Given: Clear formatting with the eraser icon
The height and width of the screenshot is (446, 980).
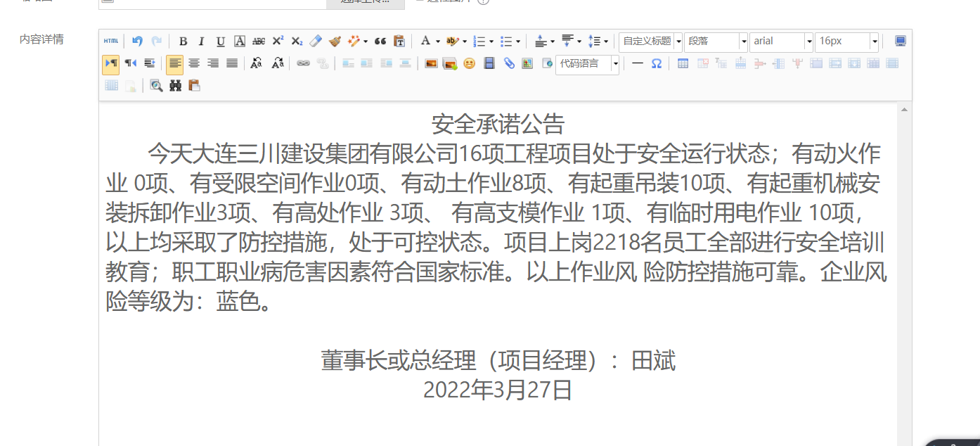Looking at the screenshot, I should pyautogui.click(x=316, y=42).
